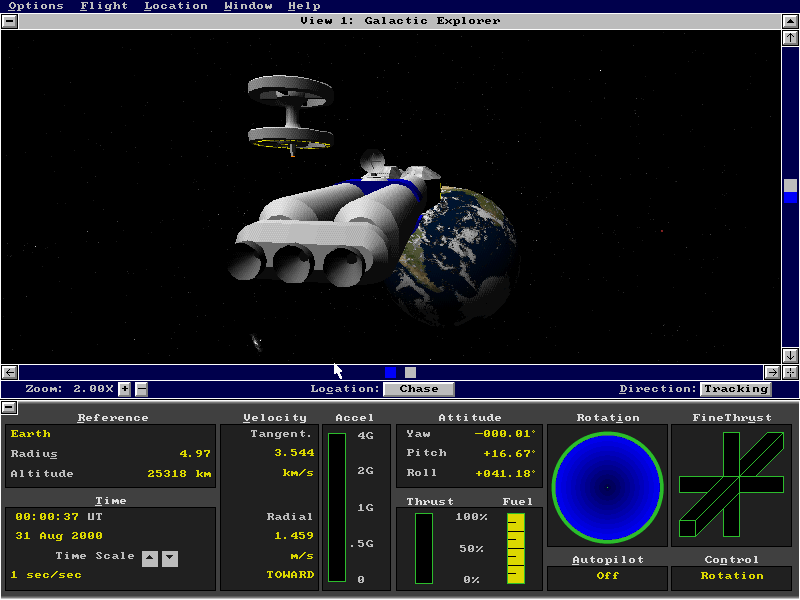Viewport: 800px width, 600px height.
Task: Decrease Time Scale with the down arrow
Action: (170, 559)
